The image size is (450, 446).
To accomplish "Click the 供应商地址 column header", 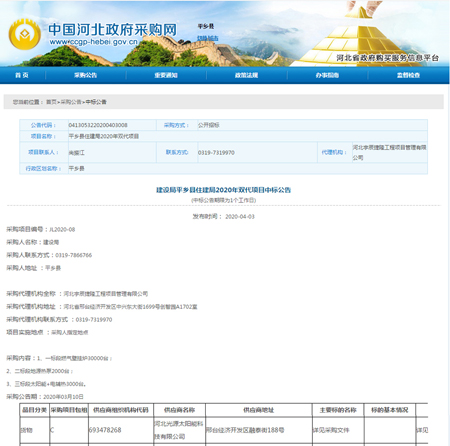I will [x=259, y=410].
